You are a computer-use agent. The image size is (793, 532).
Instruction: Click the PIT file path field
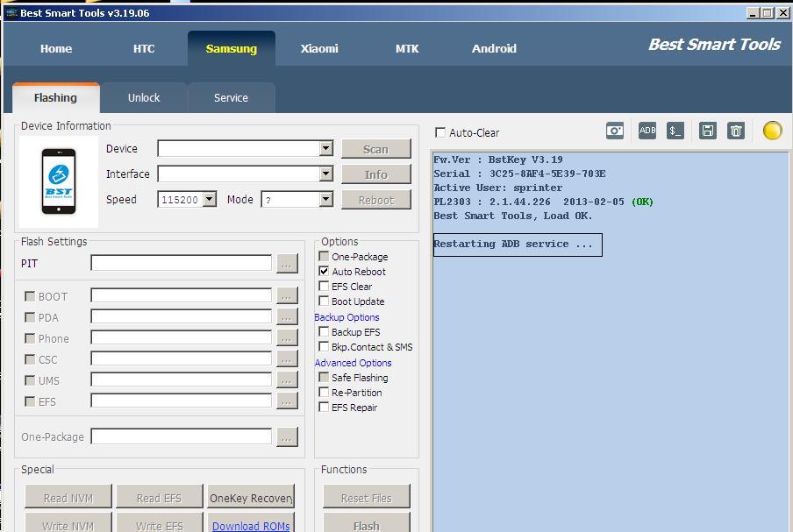181,263
